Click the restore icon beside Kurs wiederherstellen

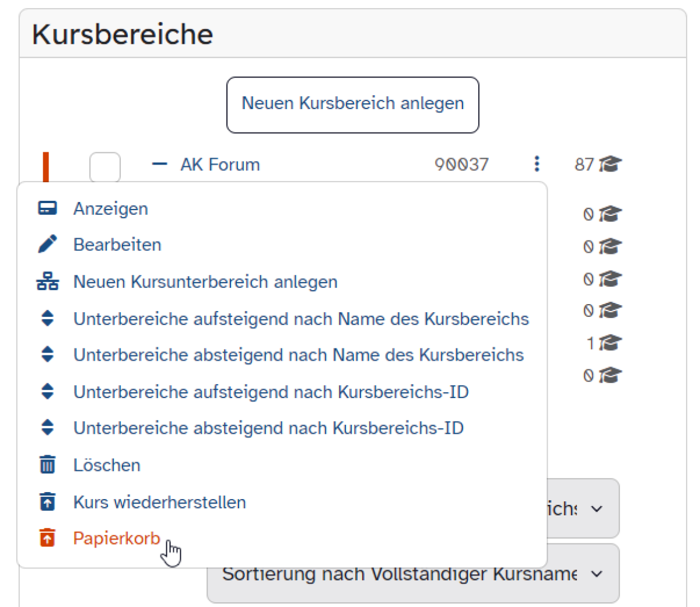tap(47, 502)
